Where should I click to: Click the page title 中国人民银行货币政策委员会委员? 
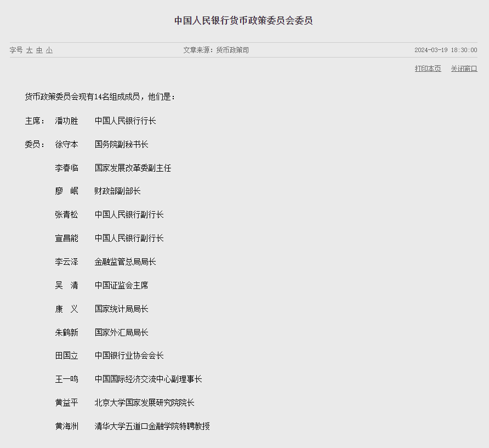click(244, 21)
